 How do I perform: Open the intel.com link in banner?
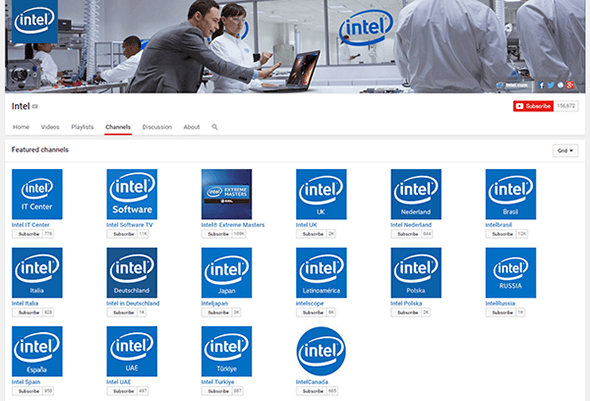(x=512, y=85)
